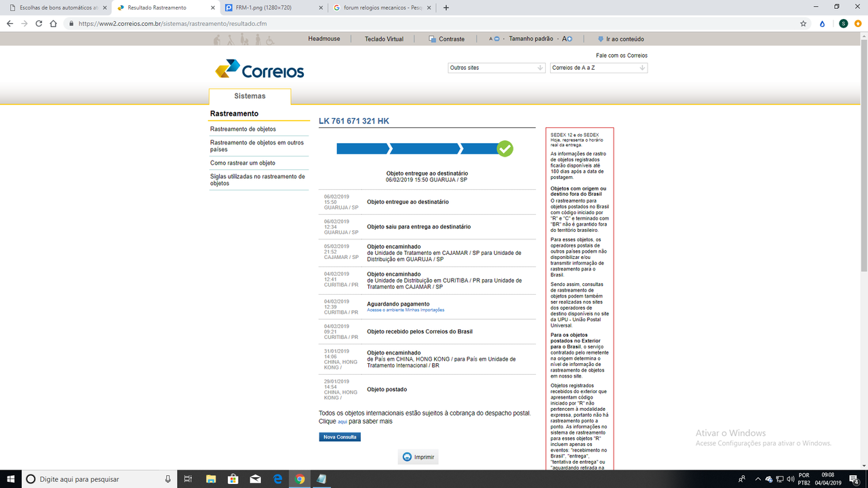Open File Explorer from taskbar
Image resolution: width=868 pixels, height=488 pixels.
pyautogui.click(x=211, y=479)
